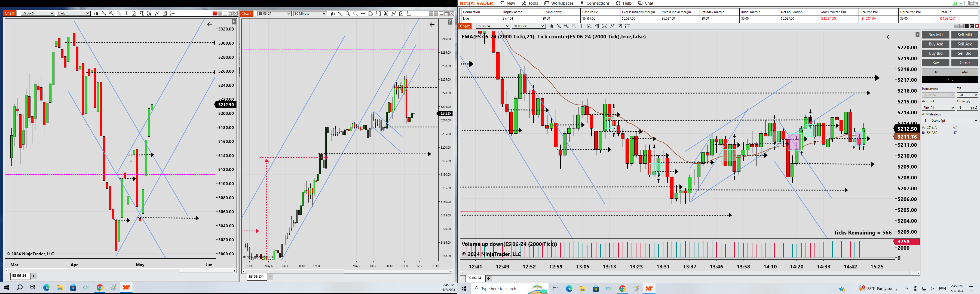Toggle the F button on 30 Minute chart
This screenshot has height=294, width=980.
click(450, 22)
